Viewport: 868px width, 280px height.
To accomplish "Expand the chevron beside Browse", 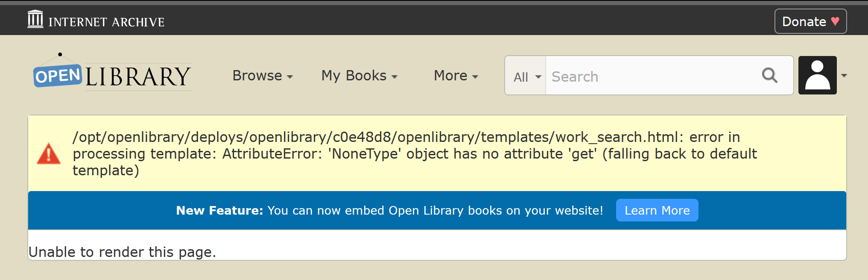I will coord(290,77).
